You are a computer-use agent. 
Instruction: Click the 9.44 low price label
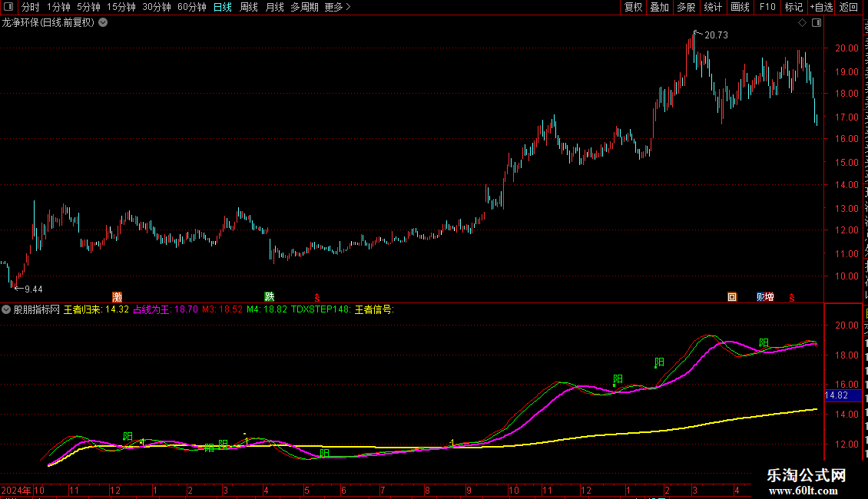[33, 289]
